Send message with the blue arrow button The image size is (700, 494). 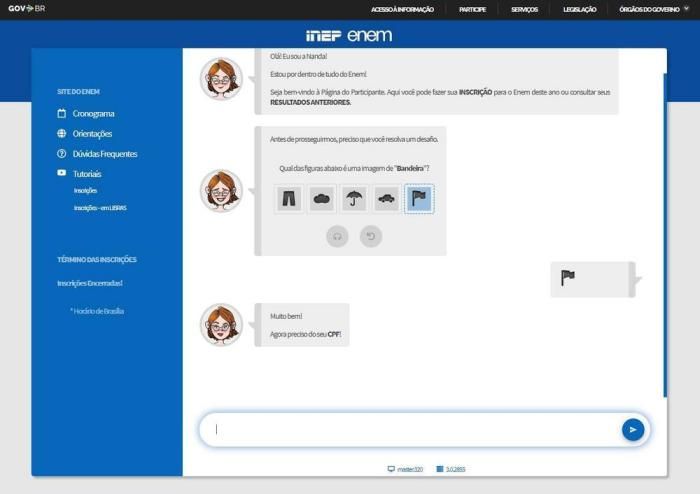coord(633,430)
